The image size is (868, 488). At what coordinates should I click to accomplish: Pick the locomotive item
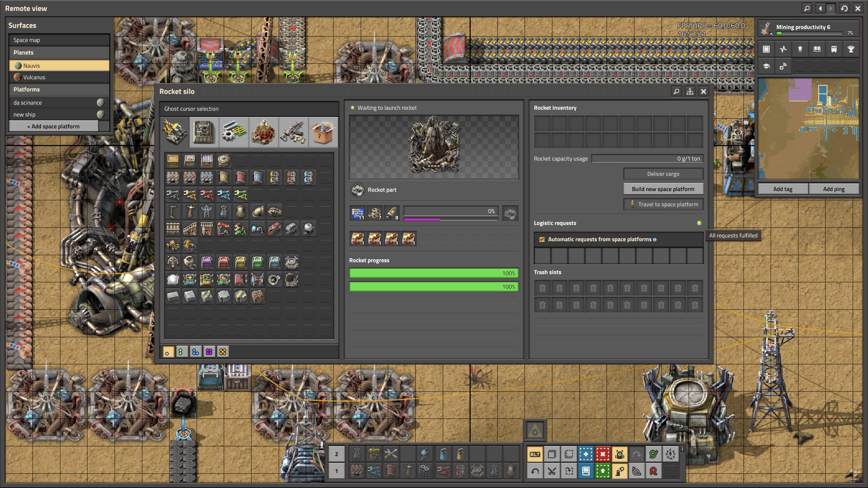[x=275, y=228]
